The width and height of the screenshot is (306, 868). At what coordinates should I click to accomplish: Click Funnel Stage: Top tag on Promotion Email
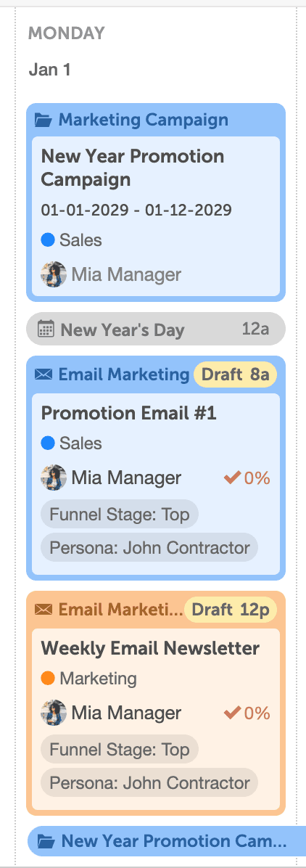120,515
